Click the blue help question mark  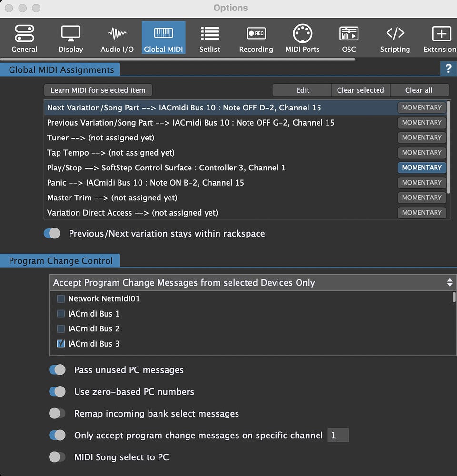point(448,69)
